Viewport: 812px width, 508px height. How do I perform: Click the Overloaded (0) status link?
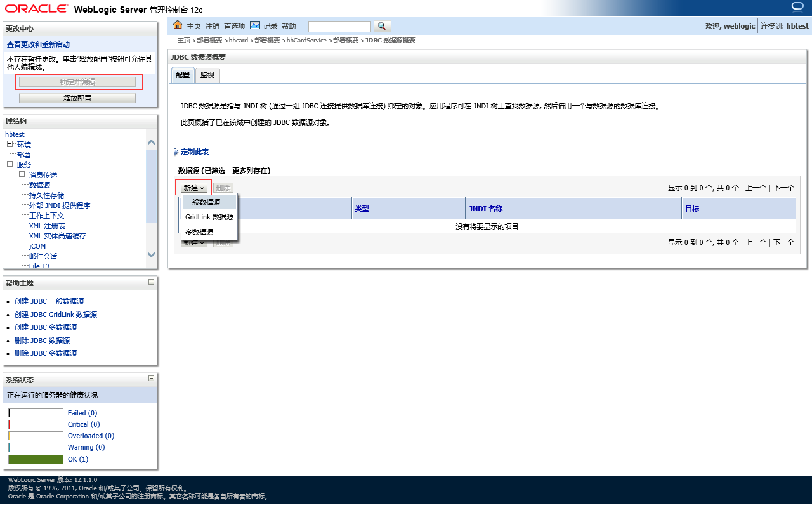tap(91, 436)
